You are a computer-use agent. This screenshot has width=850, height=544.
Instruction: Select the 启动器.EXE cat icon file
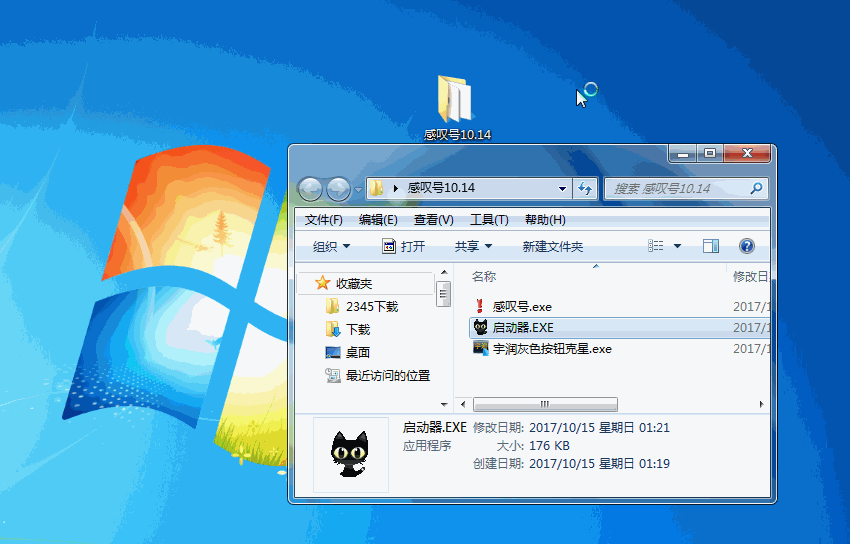click(522, 328)
